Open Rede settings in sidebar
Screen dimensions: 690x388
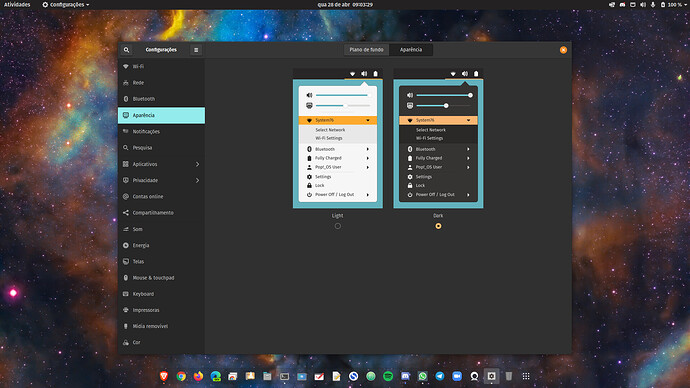[161, 83]
